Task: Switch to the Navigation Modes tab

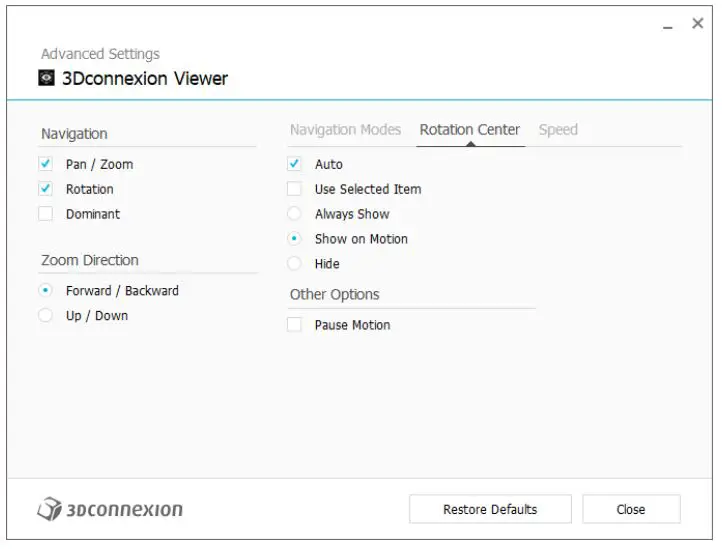Action: click(345, 130)
